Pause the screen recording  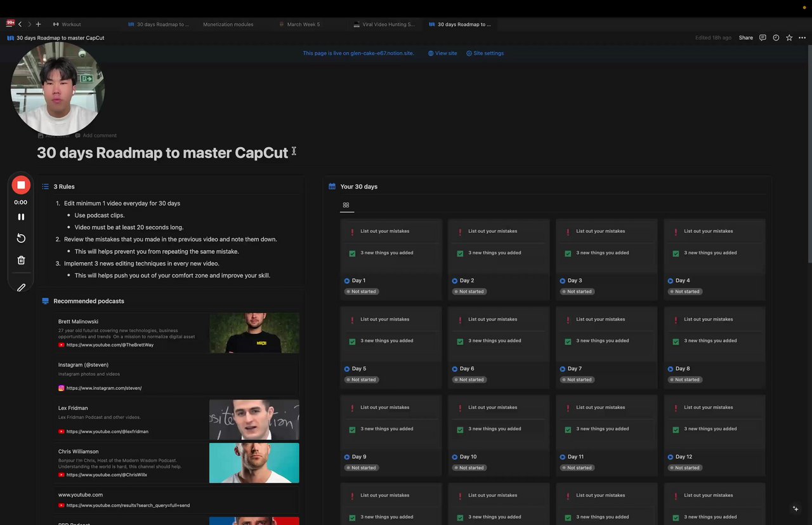21,216
